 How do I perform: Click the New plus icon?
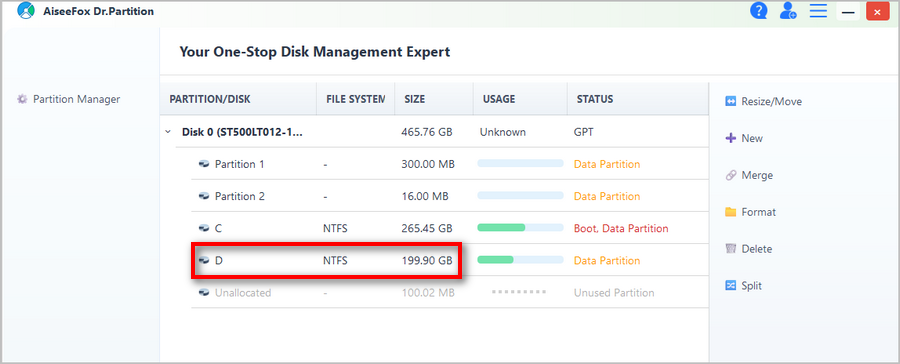coord(731,138)
